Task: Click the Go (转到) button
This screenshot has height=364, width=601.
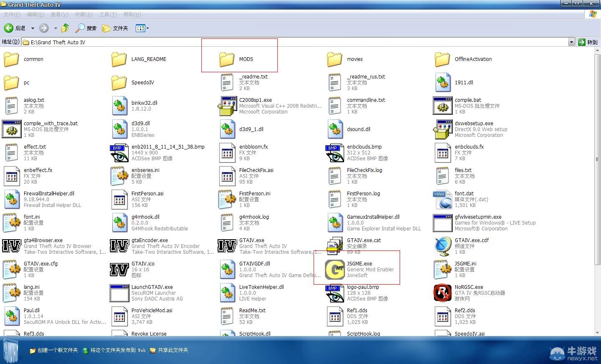Action: [588, 42]
